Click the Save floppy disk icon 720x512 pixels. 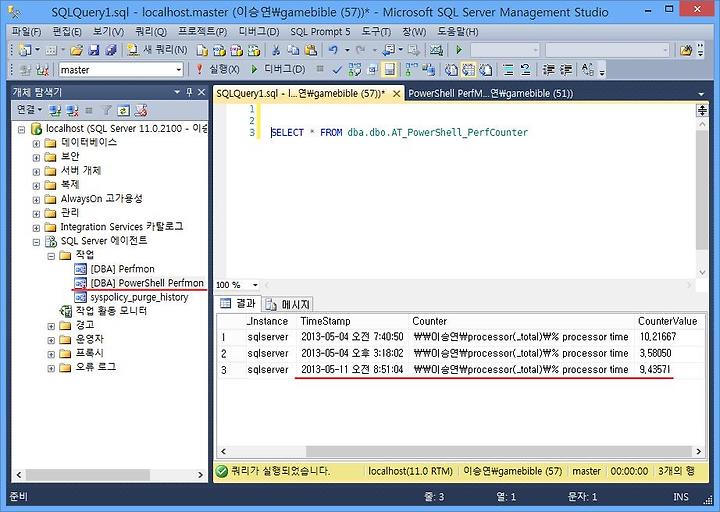[x=94, y=50]
